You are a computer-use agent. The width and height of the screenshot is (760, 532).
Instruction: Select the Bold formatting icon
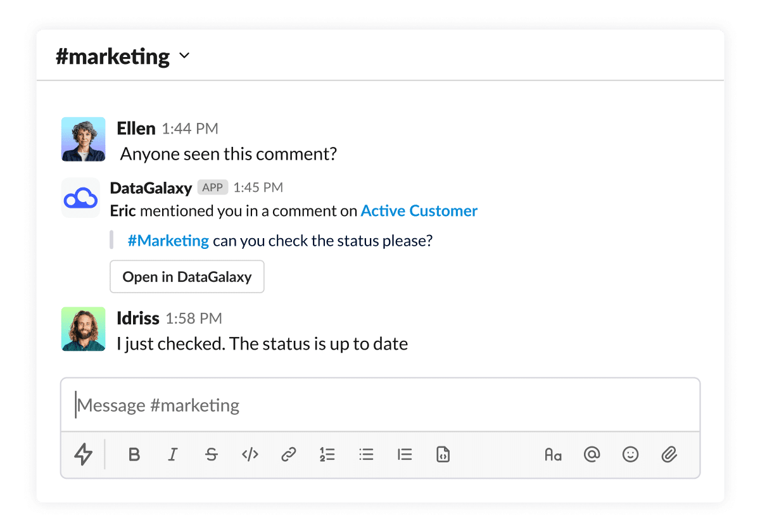134,455
